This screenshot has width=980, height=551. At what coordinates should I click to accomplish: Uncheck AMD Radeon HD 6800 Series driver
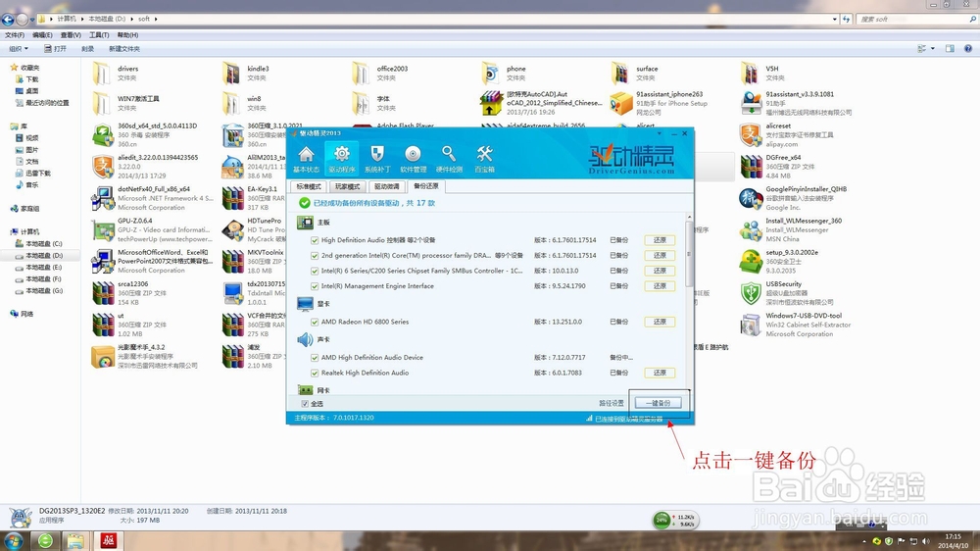click(x=315, y=322)
